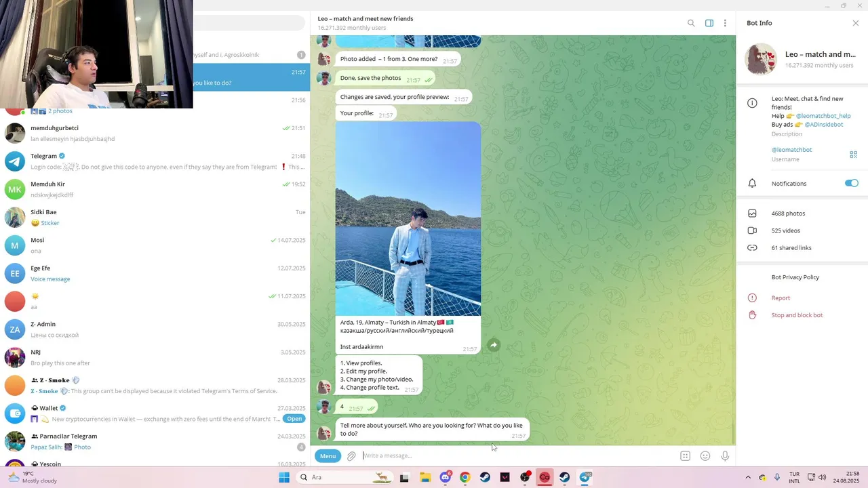Image resolution: width=868 pixels, height=488 pixels.
Task: Click the Write a message field
Action: (519, 456)
